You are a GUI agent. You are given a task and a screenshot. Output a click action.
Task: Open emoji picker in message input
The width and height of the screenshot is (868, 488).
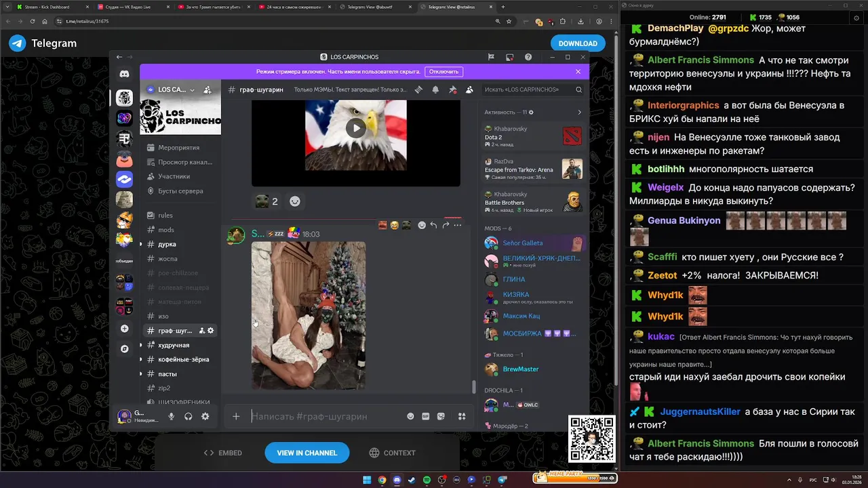[410, 416]
